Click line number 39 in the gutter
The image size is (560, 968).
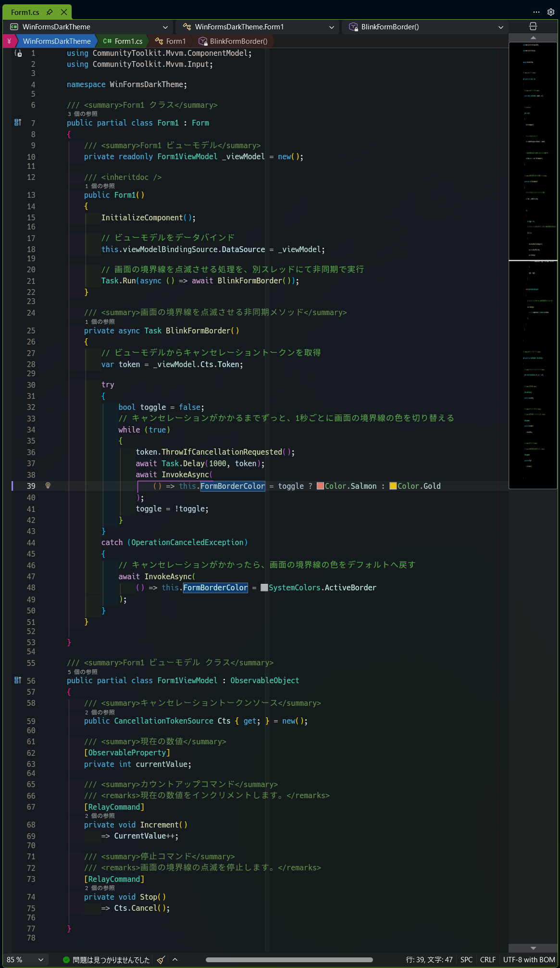pos(31,486)
